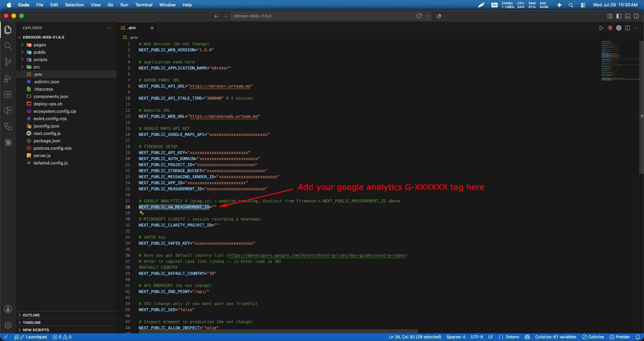Open the Extensions view
644x341 pixels.
8,94
